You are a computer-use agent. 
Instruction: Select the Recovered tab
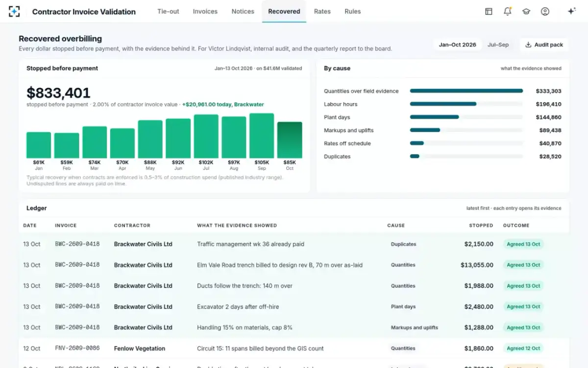[x=284, y=11]
